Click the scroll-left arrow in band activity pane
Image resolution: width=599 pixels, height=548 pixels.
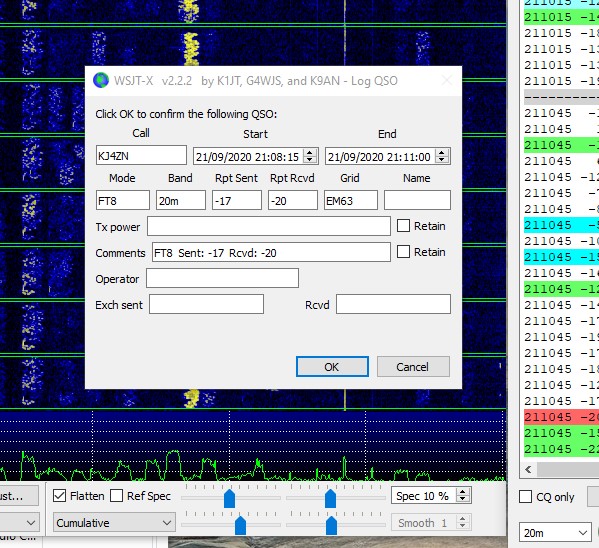529,469
